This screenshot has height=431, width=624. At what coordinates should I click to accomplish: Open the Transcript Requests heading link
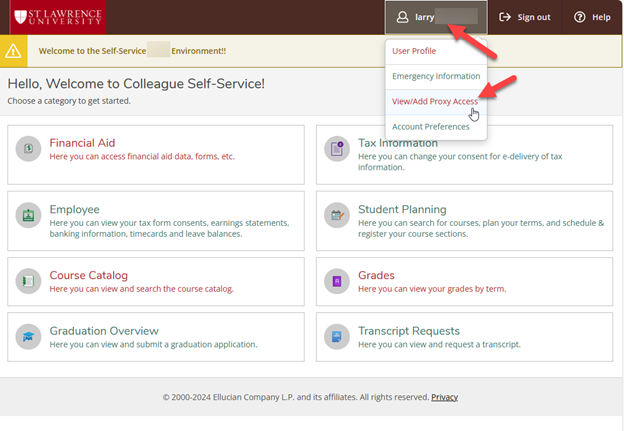tap(408, 331)
